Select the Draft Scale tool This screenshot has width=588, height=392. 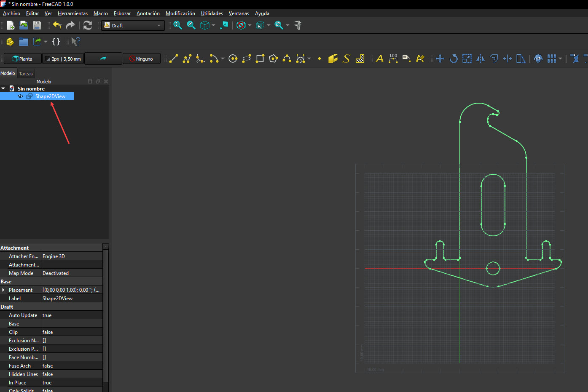467,59
